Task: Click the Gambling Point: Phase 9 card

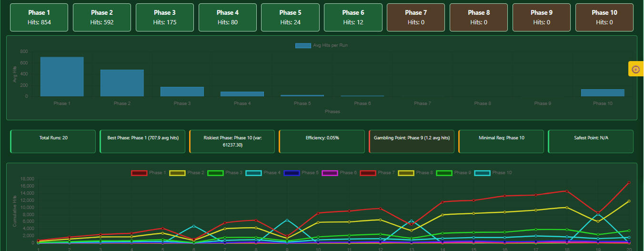Action: point(412,141)
